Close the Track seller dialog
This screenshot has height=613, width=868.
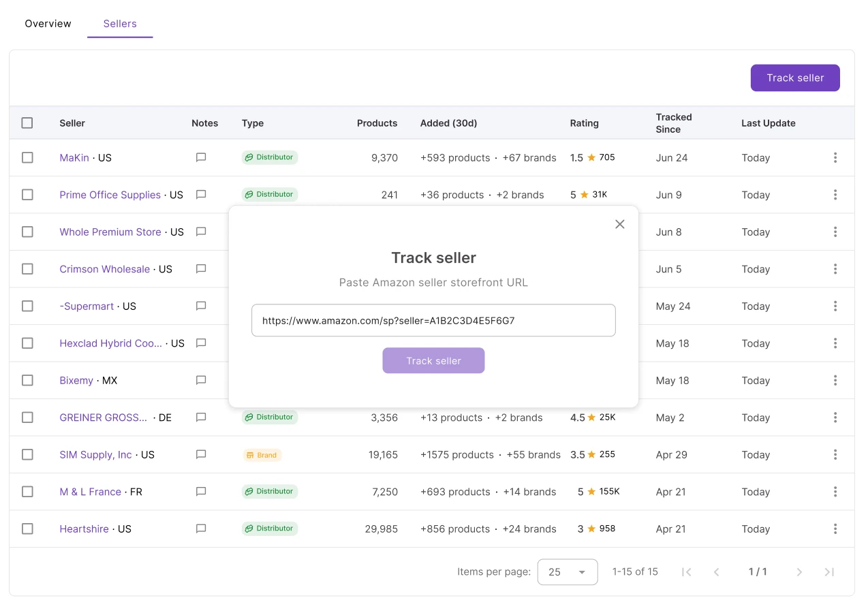pos(619,224)
